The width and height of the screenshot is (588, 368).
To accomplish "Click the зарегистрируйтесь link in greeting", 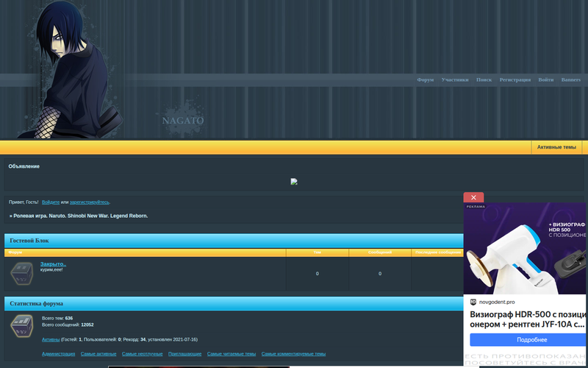I will point(90,202).
